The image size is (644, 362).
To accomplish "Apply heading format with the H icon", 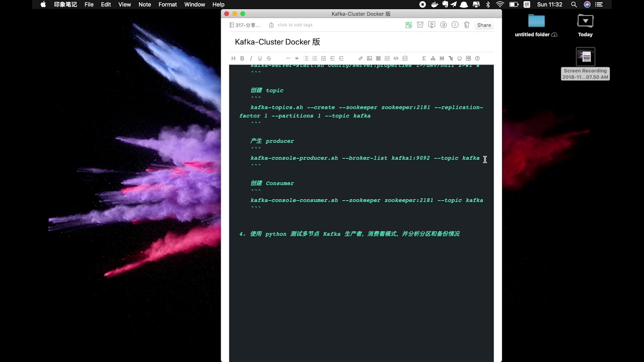I will tap(233, 58).
